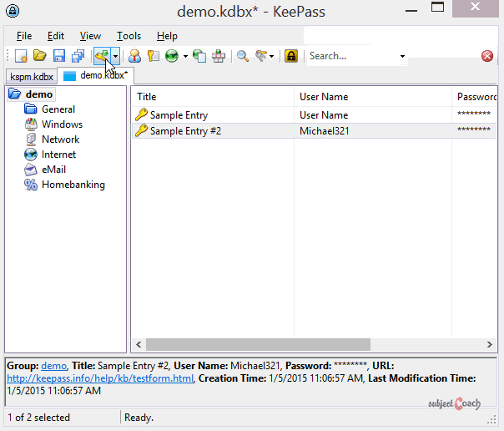Open the File menu
Image resolution: width=504 pixels, height=431 pixels.
pyautogui.click(x=24, y=36)
